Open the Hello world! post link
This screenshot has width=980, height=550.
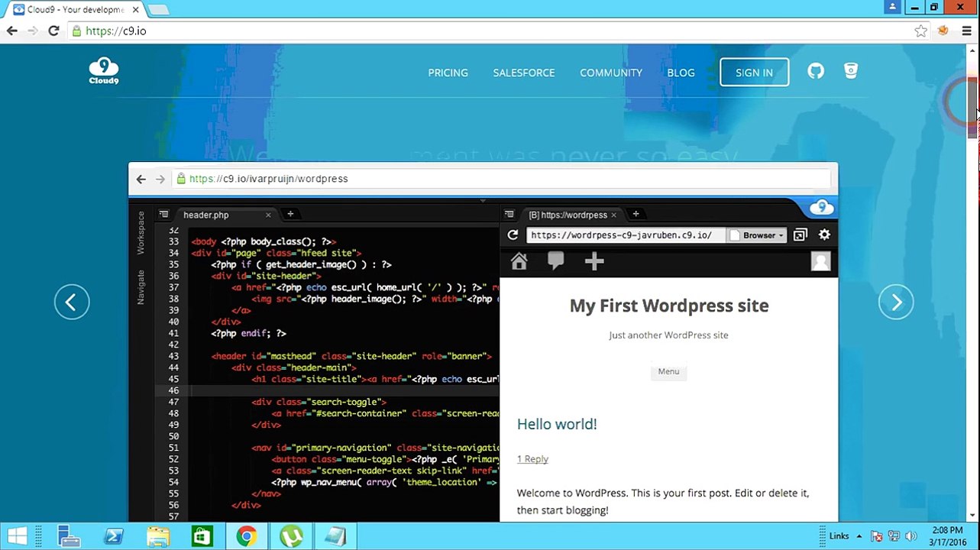tap(557, 424)
